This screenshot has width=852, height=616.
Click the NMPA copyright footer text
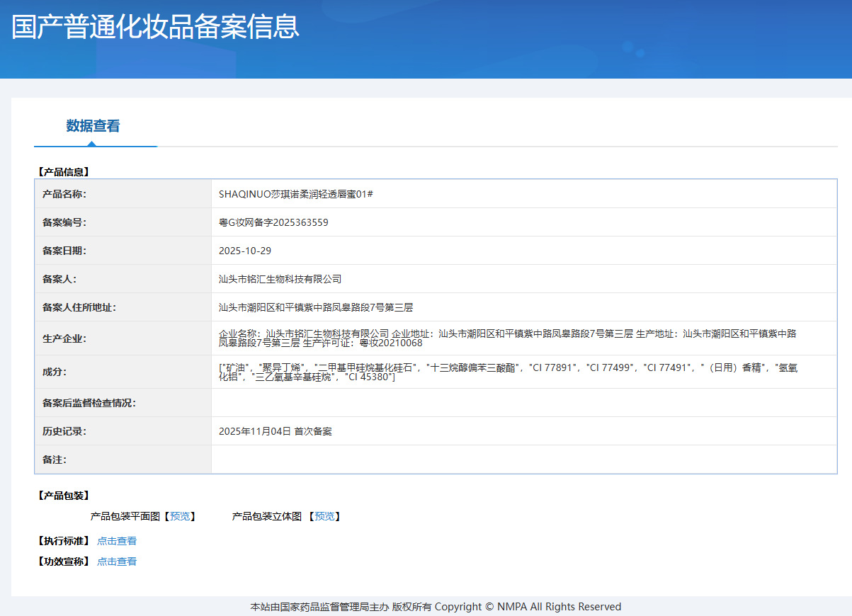pyautogui.click(x=436, y=607)
